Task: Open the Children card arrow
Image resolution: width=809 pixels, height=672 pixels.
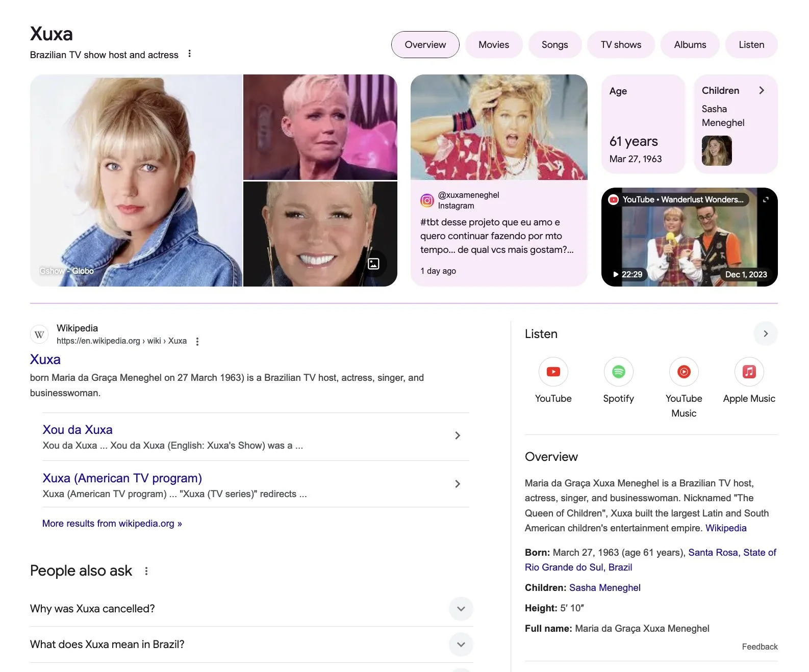Action: (x=761, y=90)
